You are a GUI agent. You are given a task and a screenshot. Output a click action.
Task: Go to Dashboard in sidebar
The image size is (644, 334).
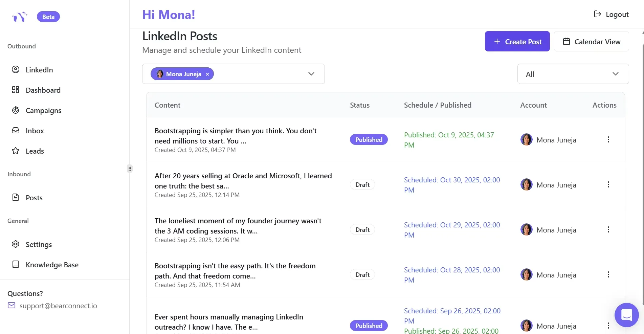43,90
